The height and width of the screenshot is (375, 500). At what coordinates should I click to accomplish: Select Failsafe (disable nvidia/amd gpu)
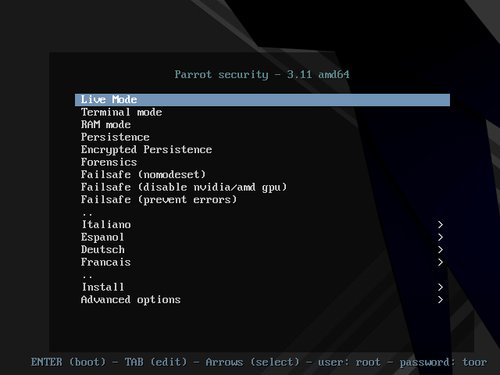point(262,187)
